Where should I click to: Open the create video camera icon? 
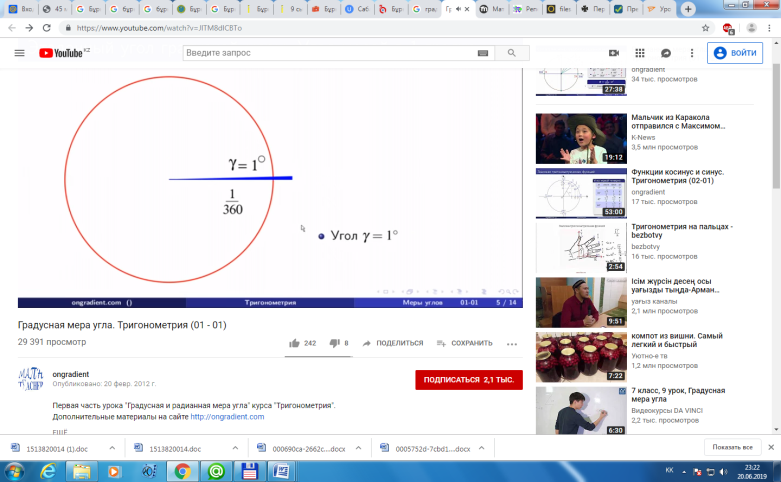click(614, 53)
